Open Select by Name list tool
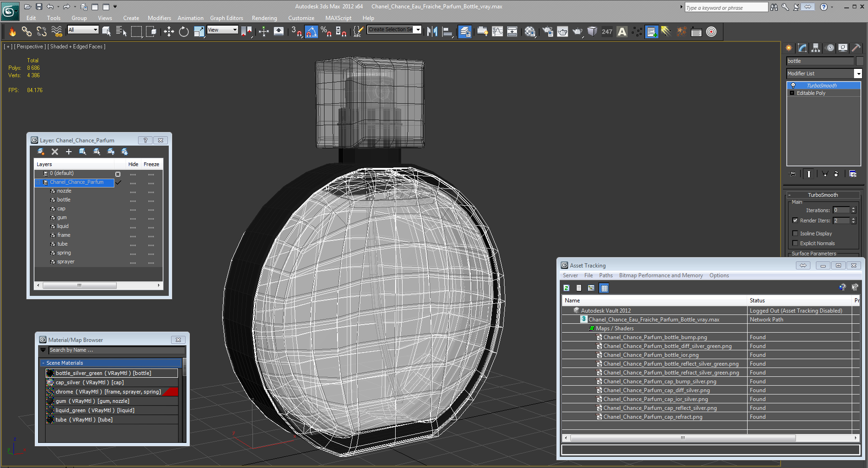Screen dimensions: 868x468 click(121, 32)
